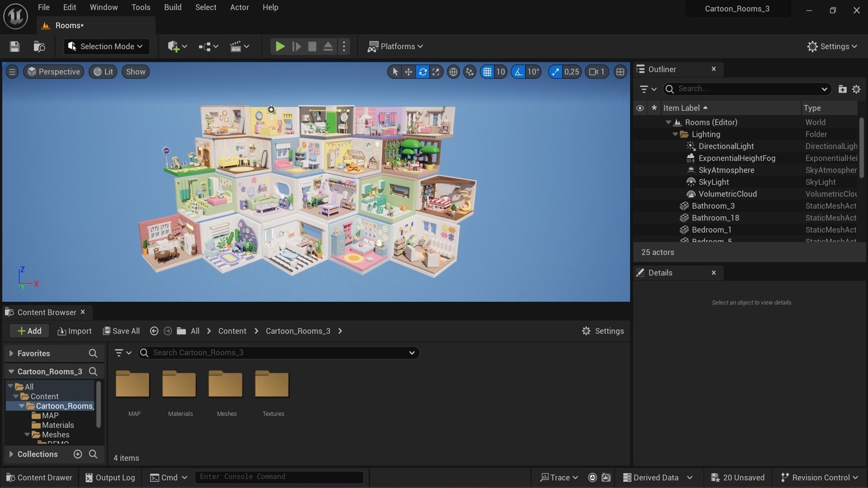Toggle grid snapping in viewport

click(487, 72)
